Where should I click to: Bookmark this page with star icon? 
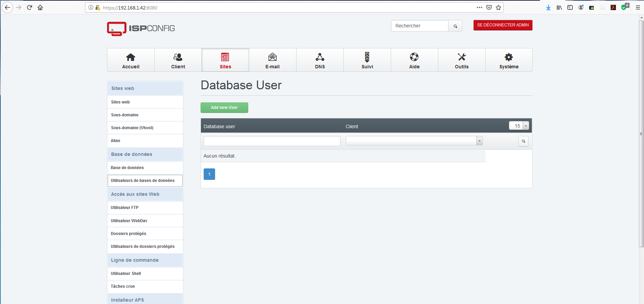pos(498,7)
